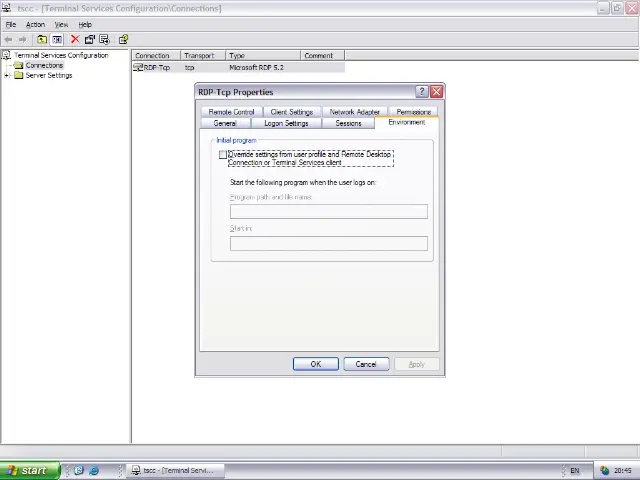The width and height of the screenshot is (640, 480).
Task: Open the View menu
Action: 61,24
